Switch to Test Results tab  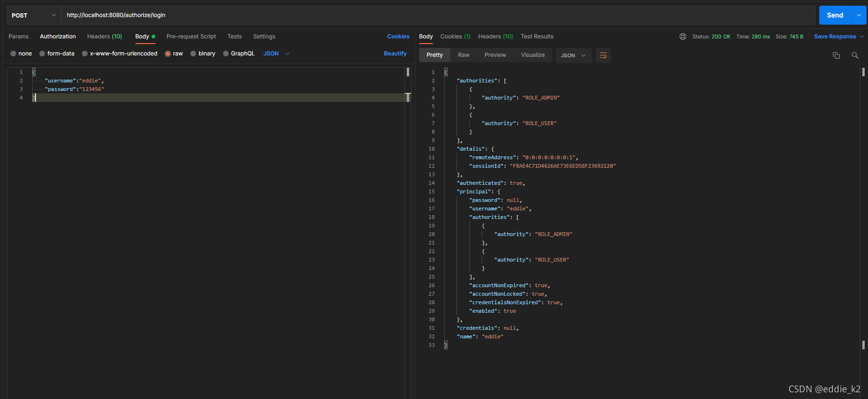pos(537,36)
